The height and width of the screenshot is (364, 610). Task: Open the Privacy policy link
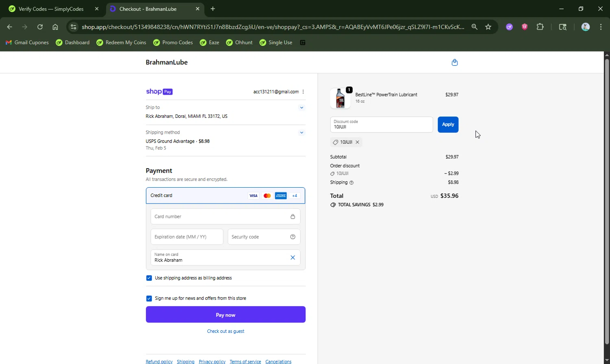click(212, 362)
